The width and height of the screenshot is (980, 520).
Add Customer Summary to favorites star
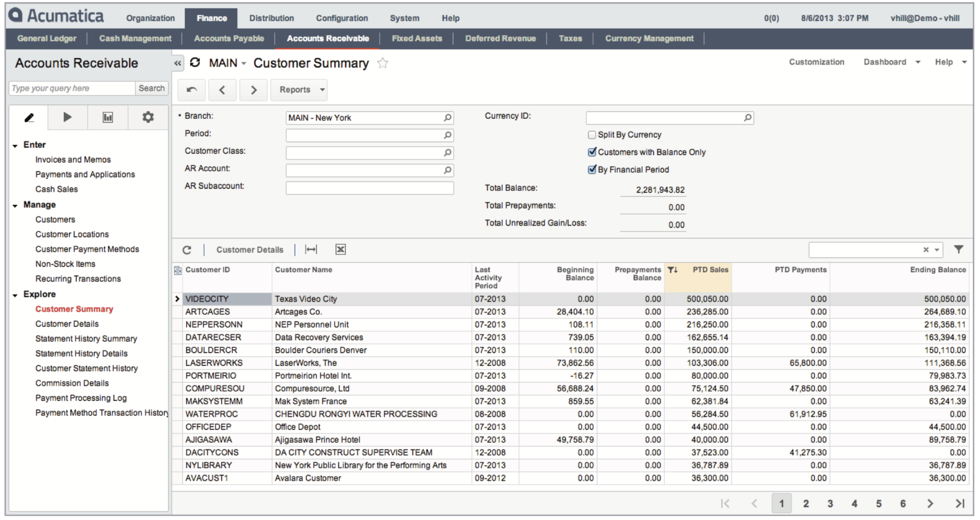tap(383, 63)
